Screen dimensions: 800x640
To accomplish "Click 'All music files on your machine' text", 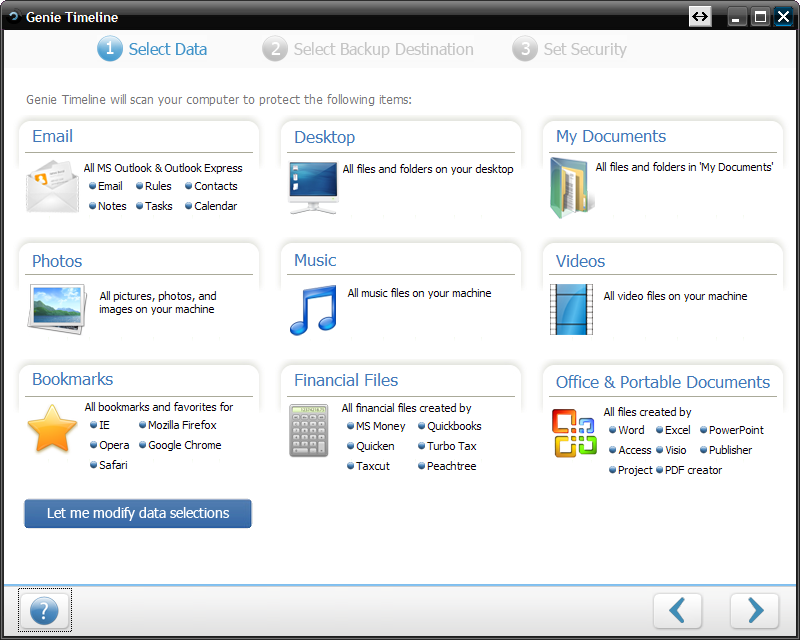I will click(419, 293).
